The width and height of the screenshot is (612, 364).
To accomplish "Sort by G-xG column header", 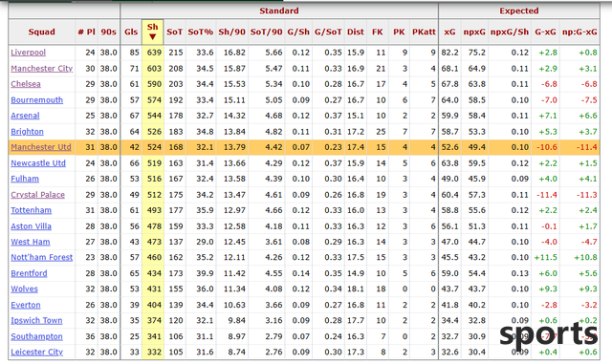I will tap(545, 32).
